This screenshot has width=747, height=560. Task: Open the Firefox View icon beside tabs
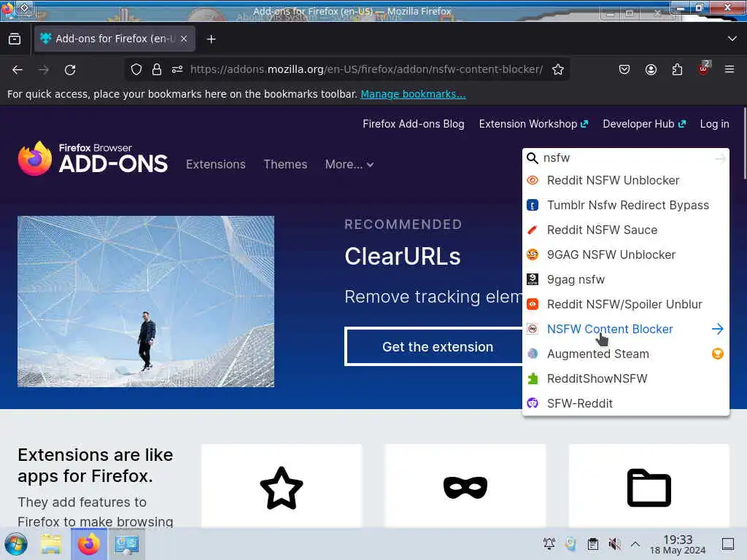pos(15,39)
